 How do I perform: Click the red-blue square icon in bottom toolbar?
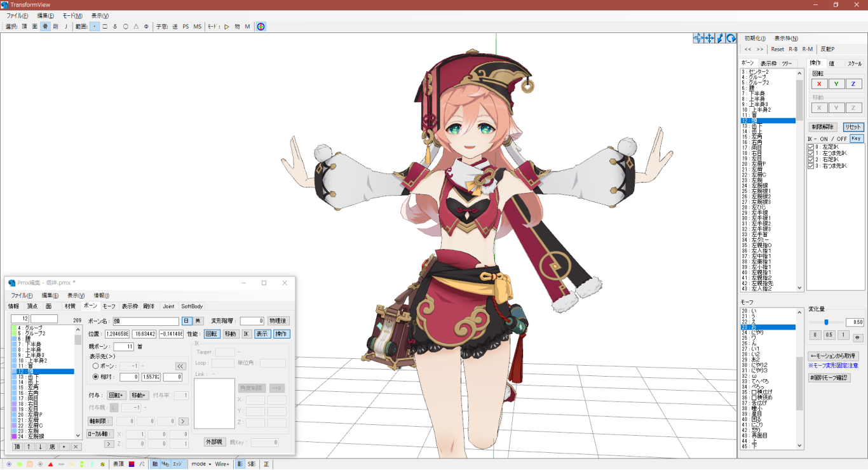point(132,464)
